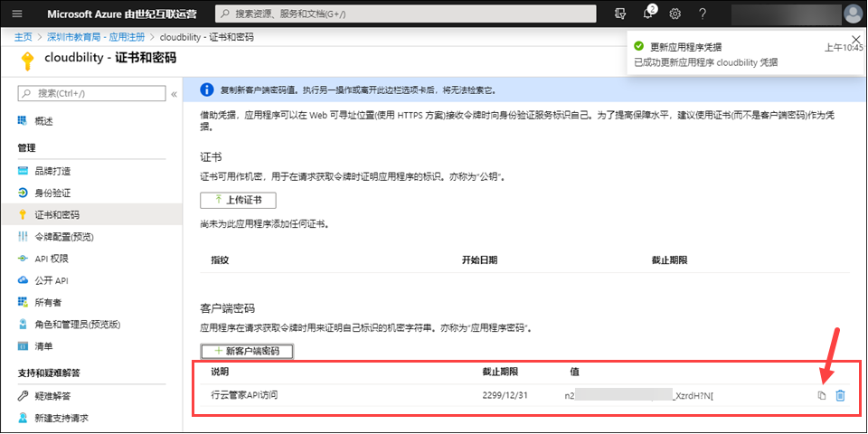Go to API 权限 page
Image resolution: width=868 pixels, height=434 pixels.
click(54, 259)
